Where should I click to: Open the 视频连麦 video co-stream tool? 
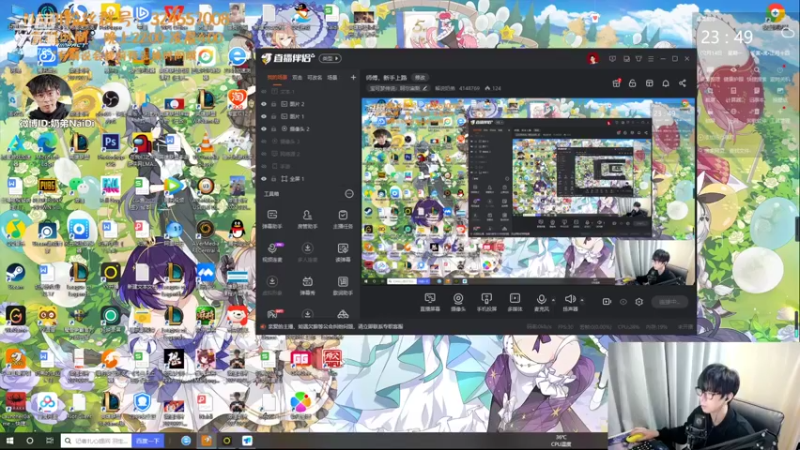click(272, 252)
